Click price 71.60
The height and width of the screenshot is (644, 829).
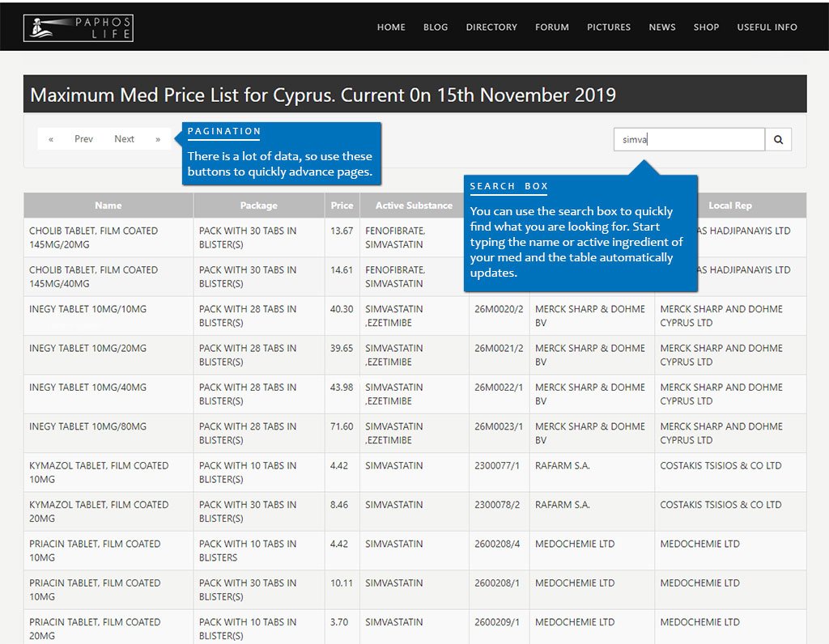pyautogui.click(x=342, y=426)
